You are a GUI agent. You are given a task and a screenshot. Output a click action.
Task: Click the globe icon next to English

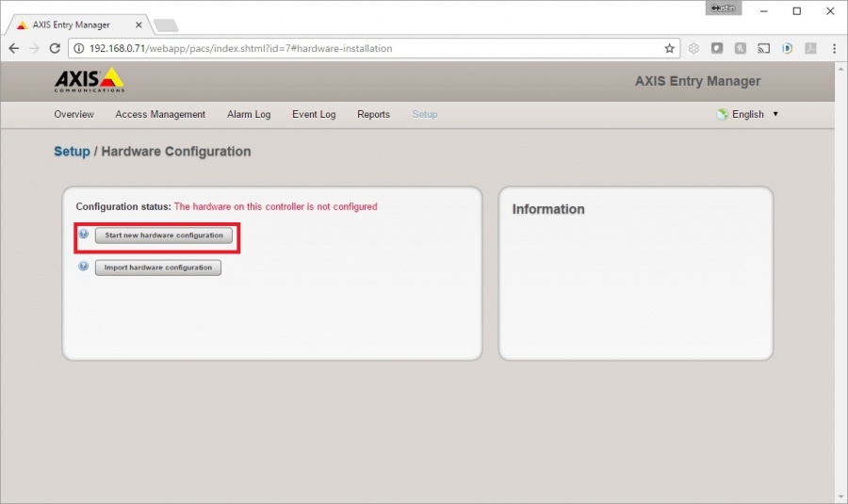[x=722, y=114]
